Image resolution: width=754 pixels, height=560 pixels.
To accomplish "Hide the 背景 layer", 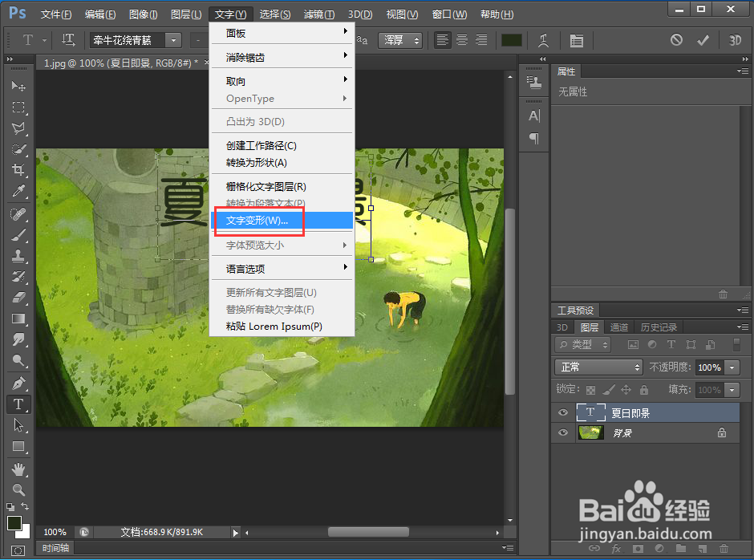I will click(562, 432).
